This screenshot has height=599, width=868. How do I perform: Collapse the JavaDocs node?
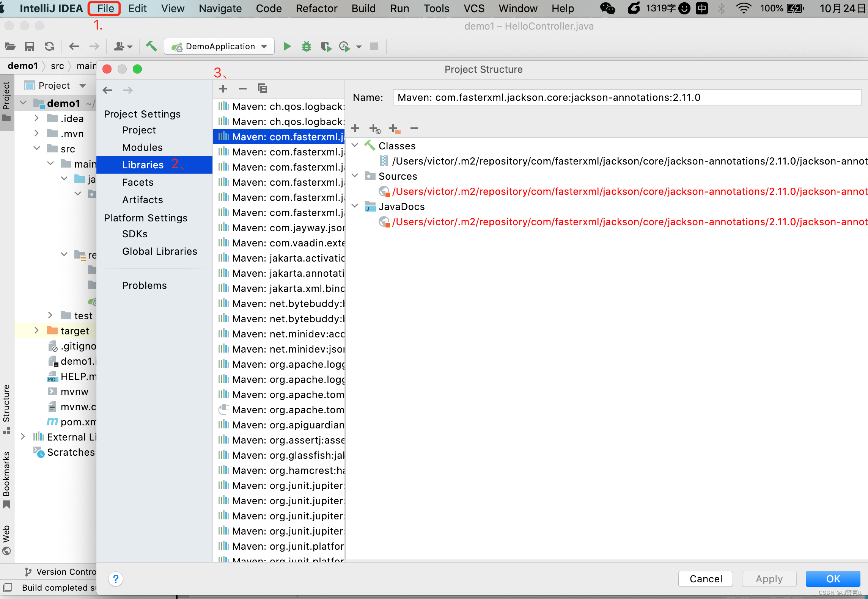coord(355,206)
